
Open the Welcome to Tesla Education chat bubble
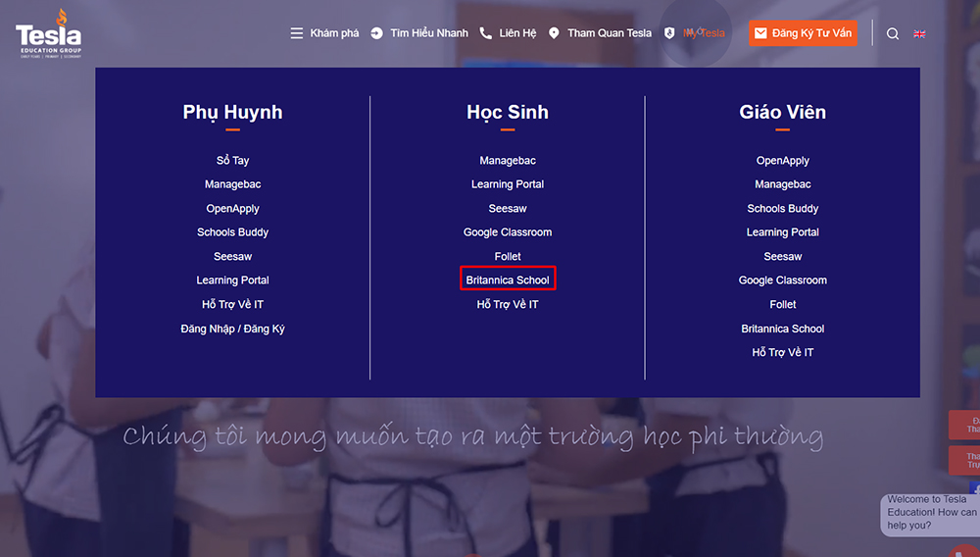(931, 515)
